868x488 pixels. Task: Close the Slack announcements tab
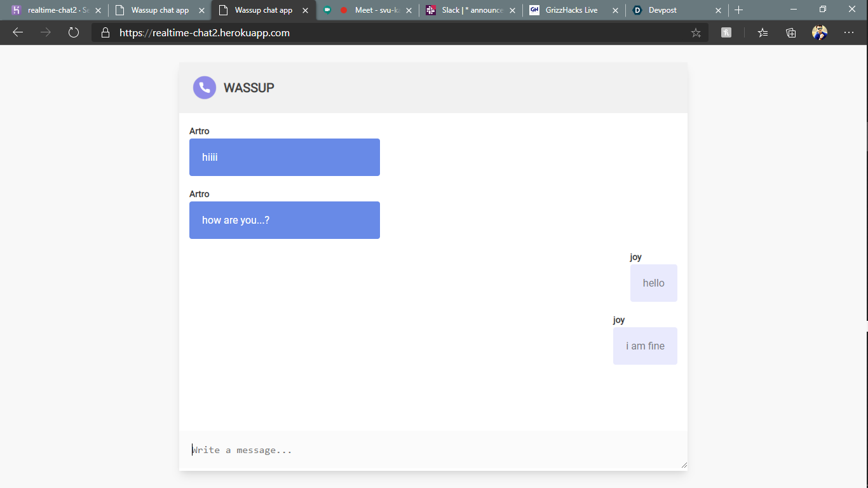(x=512, y=10)
